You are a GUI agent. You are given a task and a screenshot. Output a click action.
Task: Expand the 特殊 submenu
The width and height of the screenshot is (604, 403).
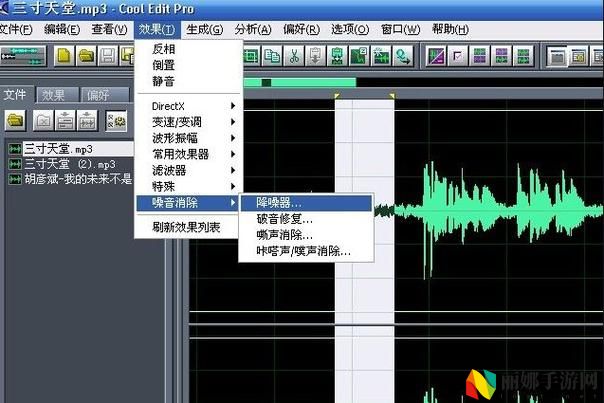pyautogui.click(x=189, y=186)
